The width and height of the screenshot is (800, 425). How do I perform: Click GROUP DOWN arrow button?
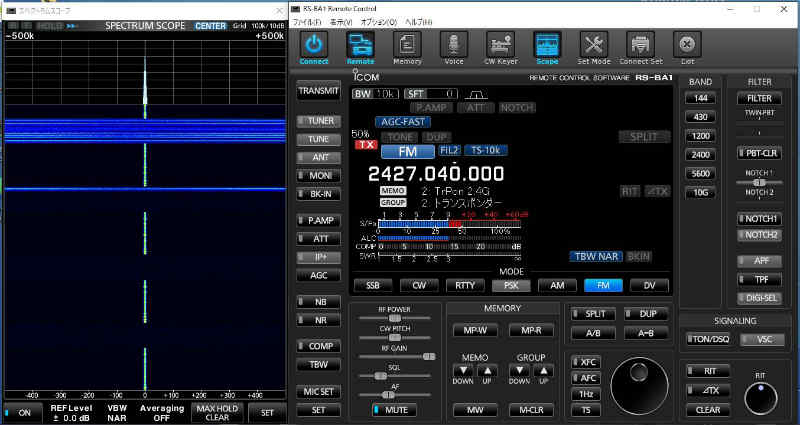coord(519,371)
